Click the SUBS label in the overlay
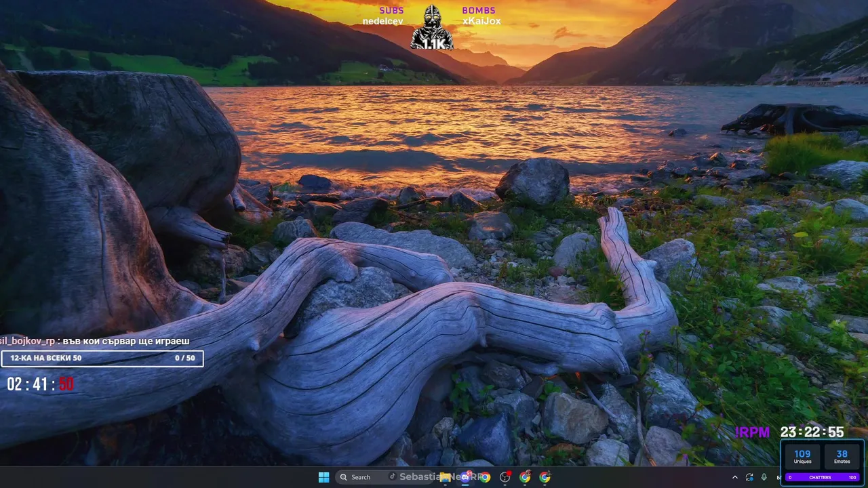Image resolution: width=868 pixels, height=488 pixels. [x=391, y=10]
